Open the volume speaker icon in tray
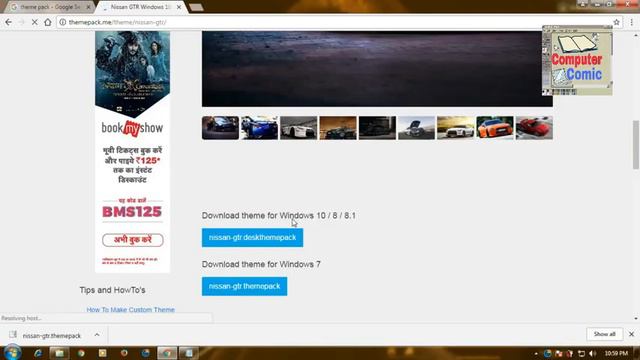Viewport: 640px width, 360px height. (592, 353)
